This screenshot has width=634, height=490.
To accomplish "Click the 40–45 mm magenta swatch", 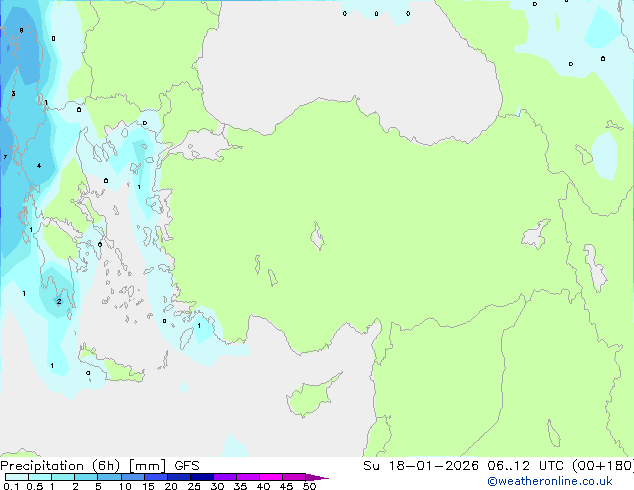I will pos(271,477).
